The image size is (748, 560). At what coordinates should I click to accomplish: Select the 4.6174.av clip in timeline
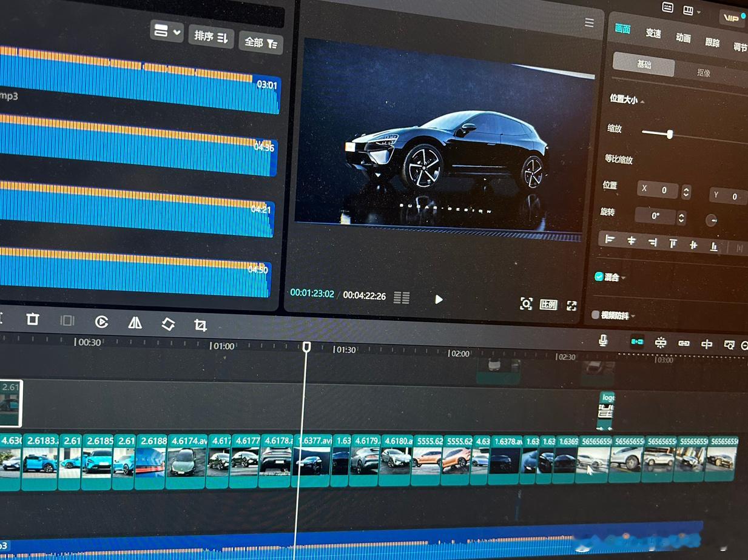[186, 462]
